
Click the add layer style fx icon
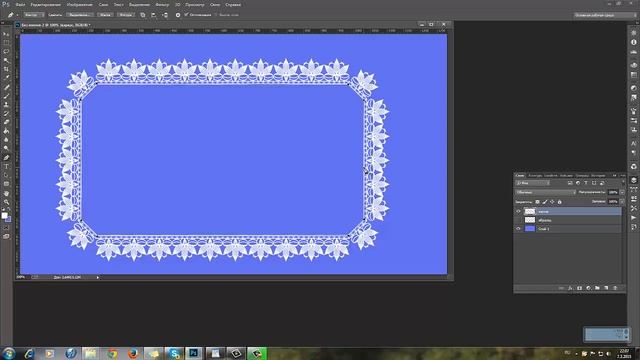click(x=570, y=288)
